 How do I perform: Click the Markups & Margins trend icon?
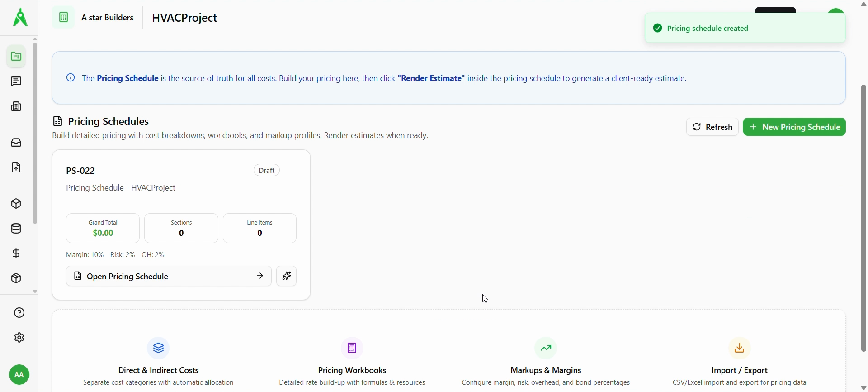pyautogui.click(x=546, y=348)
